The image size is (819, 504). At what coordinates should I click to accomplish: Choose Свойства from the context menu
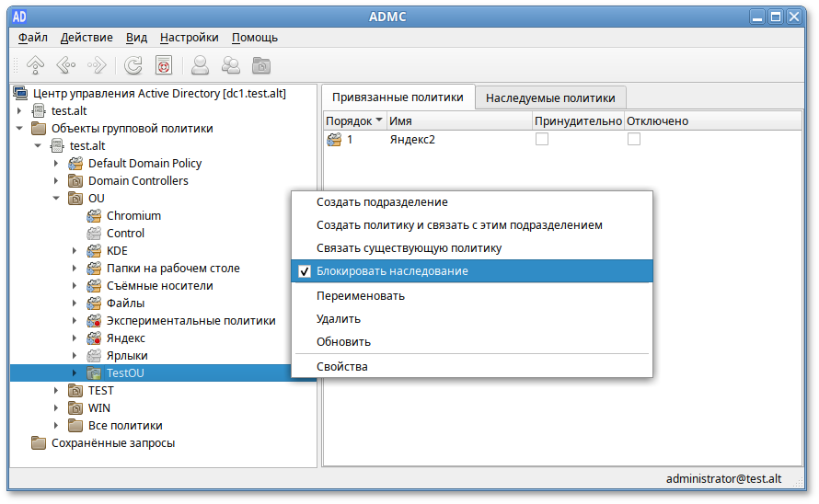click(342, 366)
